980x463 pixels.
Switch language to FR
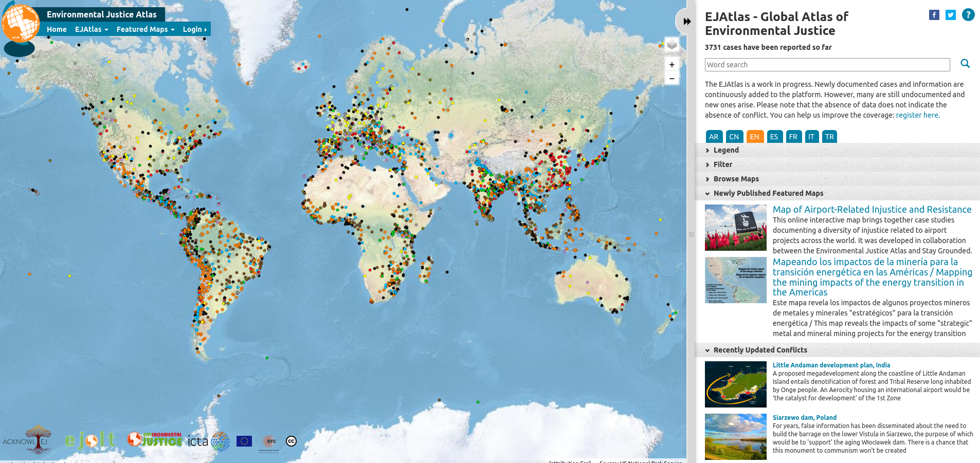(x=793, y=137)
